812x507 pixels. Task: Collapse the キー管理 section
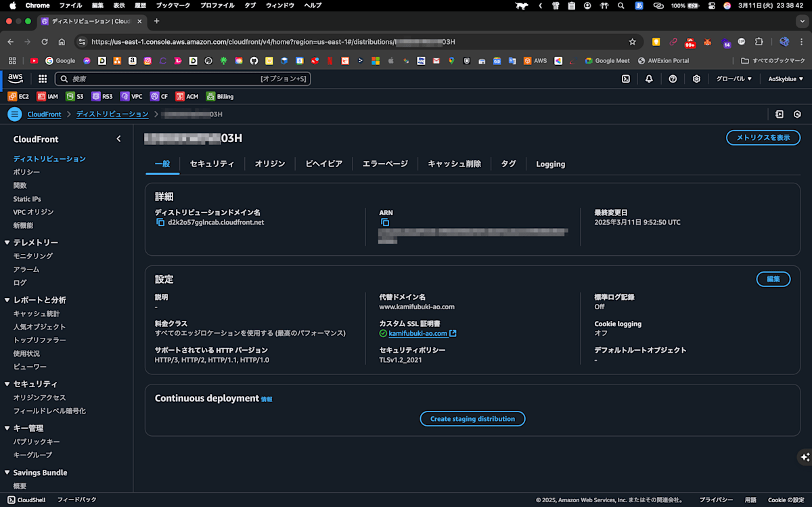click(x=7, y=428)
